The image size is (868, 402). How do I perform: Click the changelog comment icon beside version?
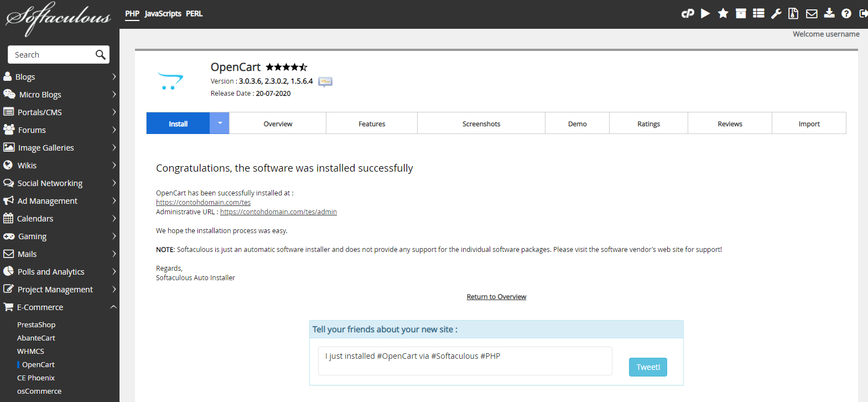coord(325,82)
